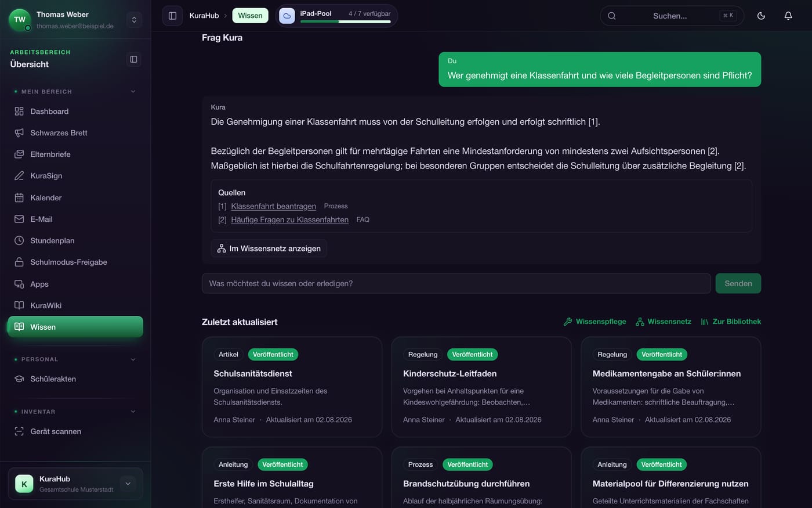Toggle dark mode moon icon
The width and height of the screenshot is (812, 508).
(x=761, y=16)
